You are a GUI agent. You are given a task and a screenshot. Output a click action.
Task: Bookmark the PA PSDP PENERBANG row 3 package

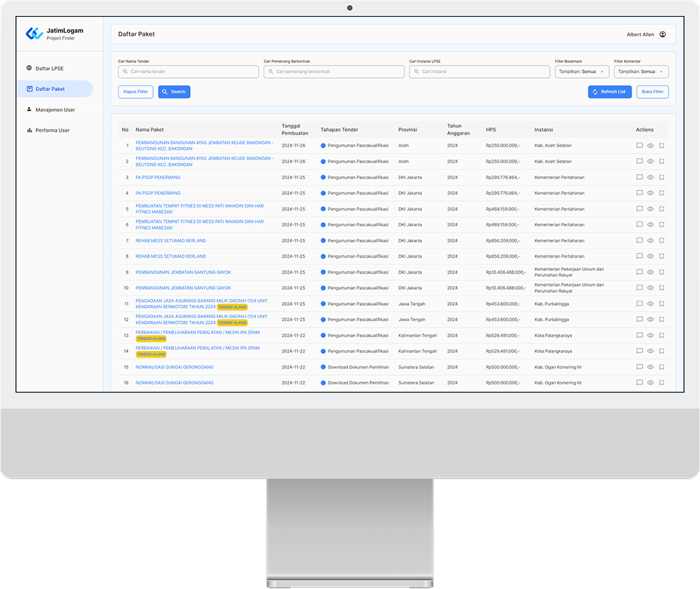(x=661, y=177)
